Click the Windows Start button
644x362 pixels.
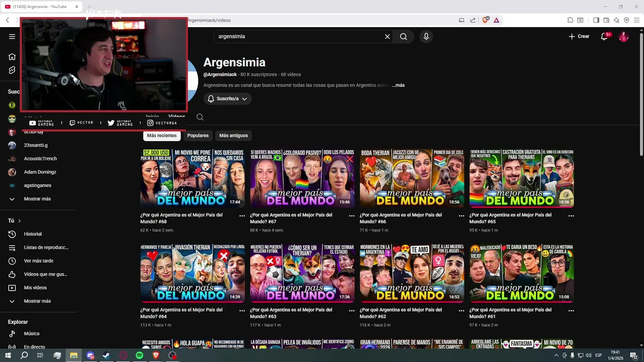tap(8, 355)
